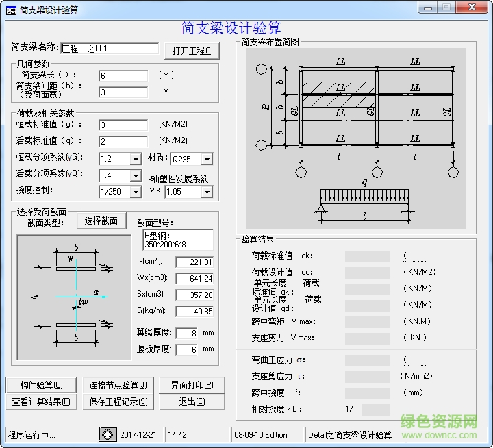Focus the 简支梁长 length input field

pos(123,75)
